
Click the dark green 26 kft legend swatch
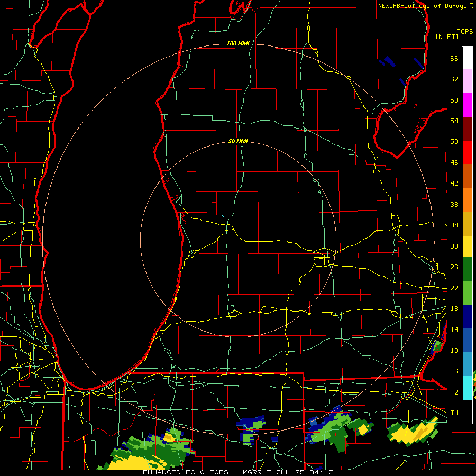coord(467,269)
